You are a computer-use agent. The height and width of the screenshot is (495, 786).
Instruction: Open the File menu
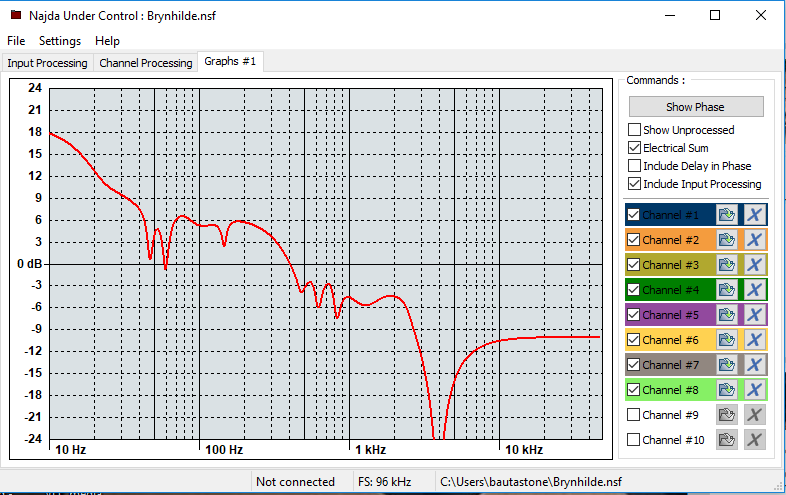tap(16, 41)
